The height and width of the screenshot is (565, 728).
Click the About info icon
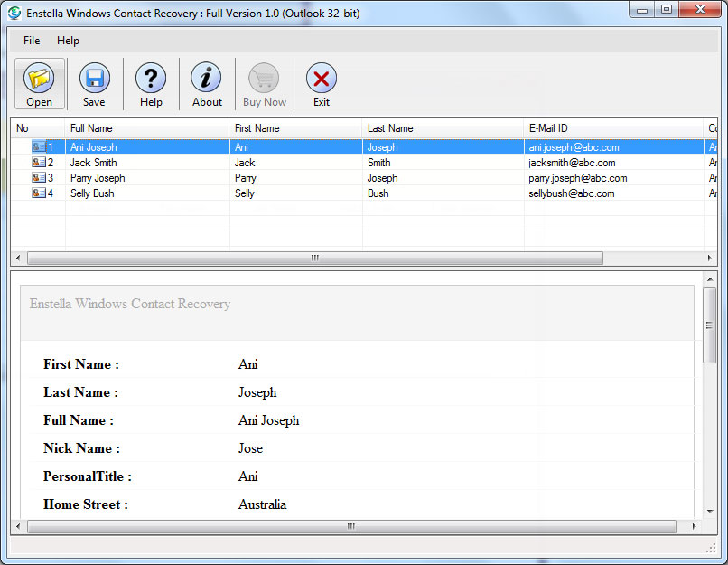click(x=207, y=79)
